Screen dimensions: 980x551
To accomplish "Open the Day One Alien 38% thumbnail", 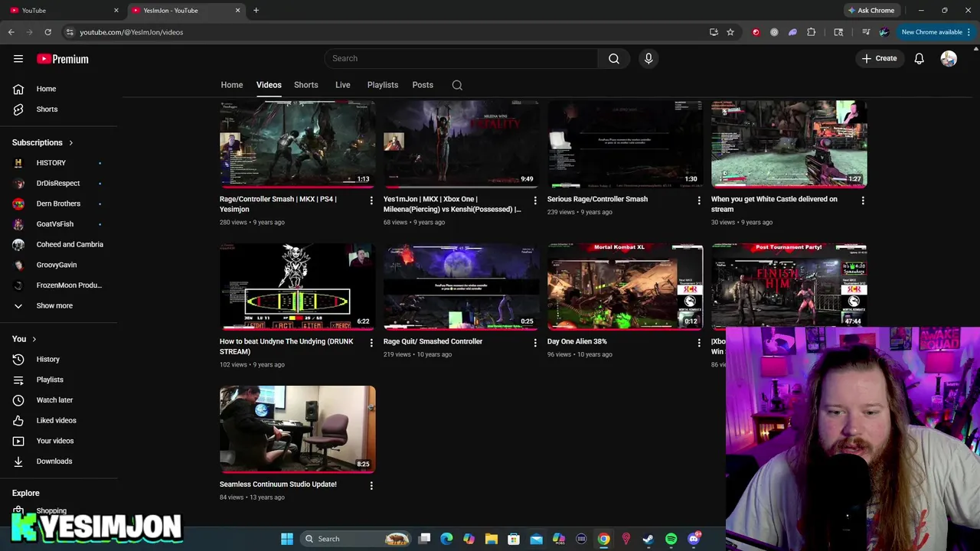I will pos(626,287).
